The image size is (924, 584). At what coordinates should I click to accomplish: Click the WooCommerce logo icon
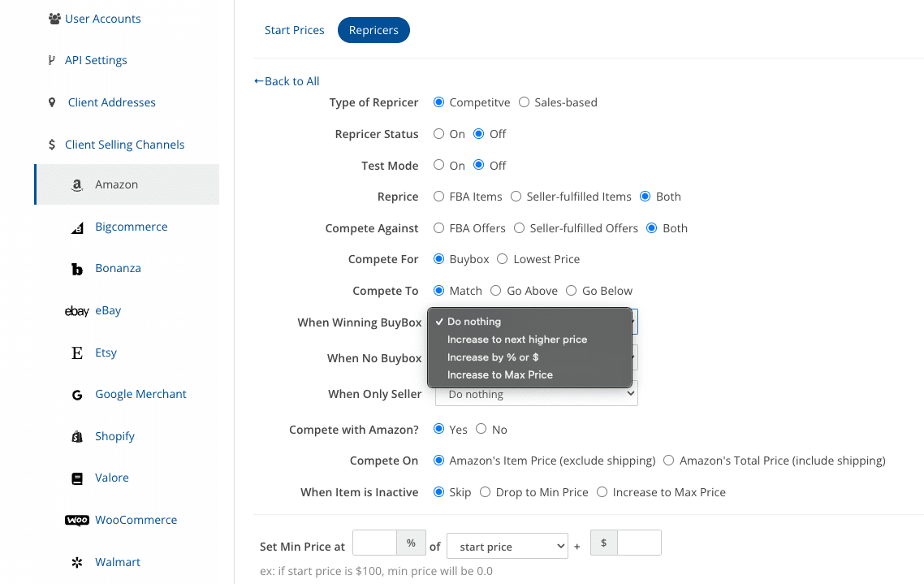pyautogui.click(x=76, y=521)
